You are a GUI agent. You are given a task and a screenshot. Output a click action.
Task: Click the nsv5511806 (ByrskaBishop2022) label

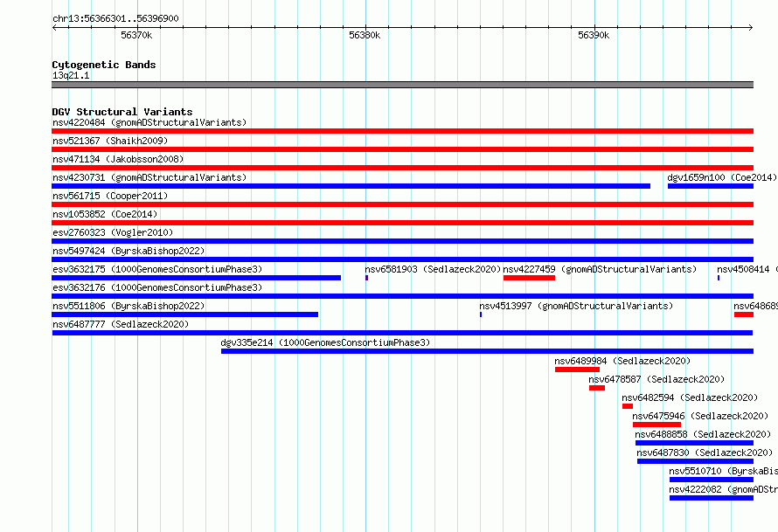pos(129,306)
